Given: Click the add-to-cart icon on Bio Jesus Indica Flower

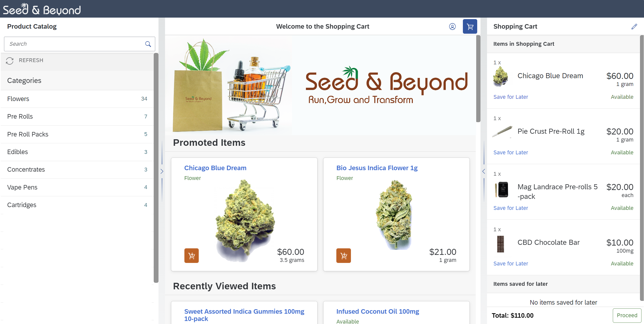Looking at the screenshot, I should click(344, 255).
